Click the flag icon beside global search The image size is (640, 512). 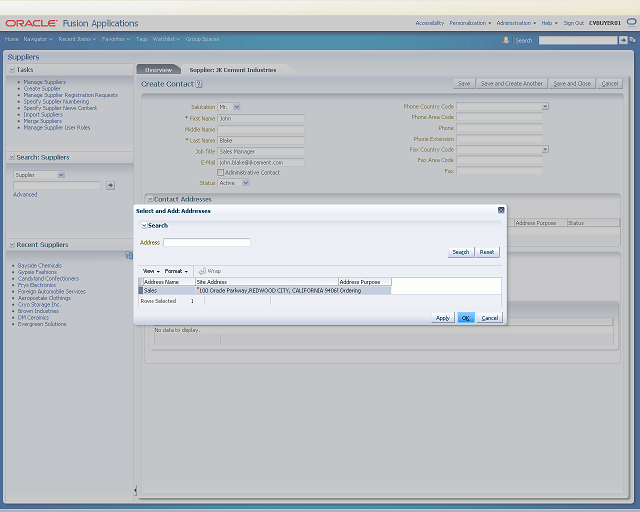coord(632,40)
